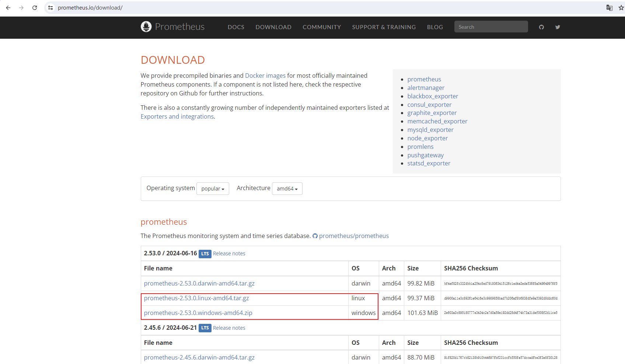Viewport: 625px width, 364px height.
Task: Click the LTS badge next to 2.53.0
Action: click(x=205, y=253)
